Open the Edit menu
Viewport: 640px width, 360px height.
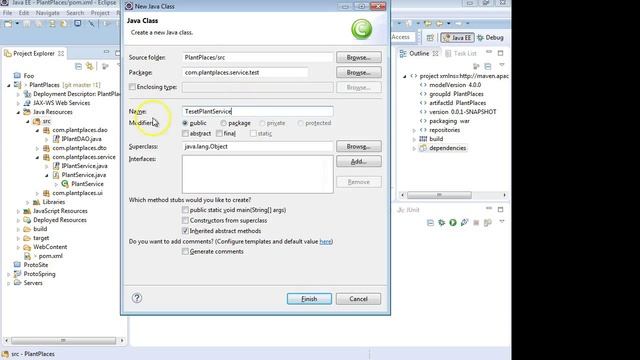(24, 13)
